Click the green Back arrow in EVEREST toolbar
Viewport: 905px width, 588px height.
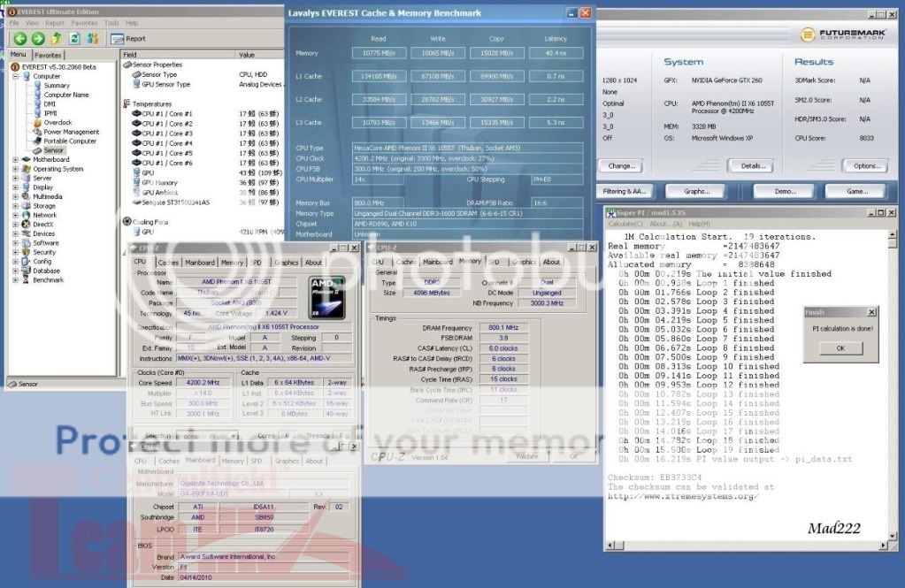tap(19, 38)
